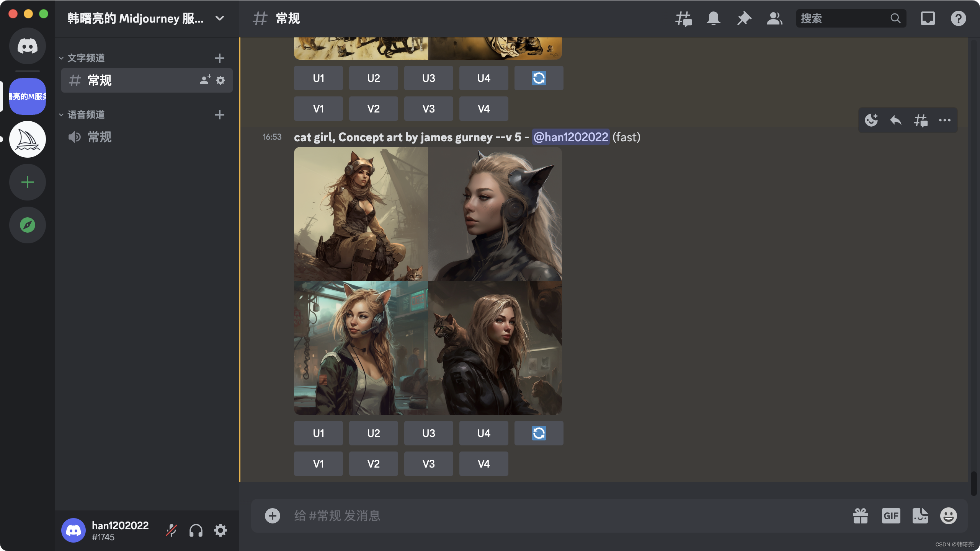Click the re-roll refresh button under cat girl grid

tap(539, 433)
